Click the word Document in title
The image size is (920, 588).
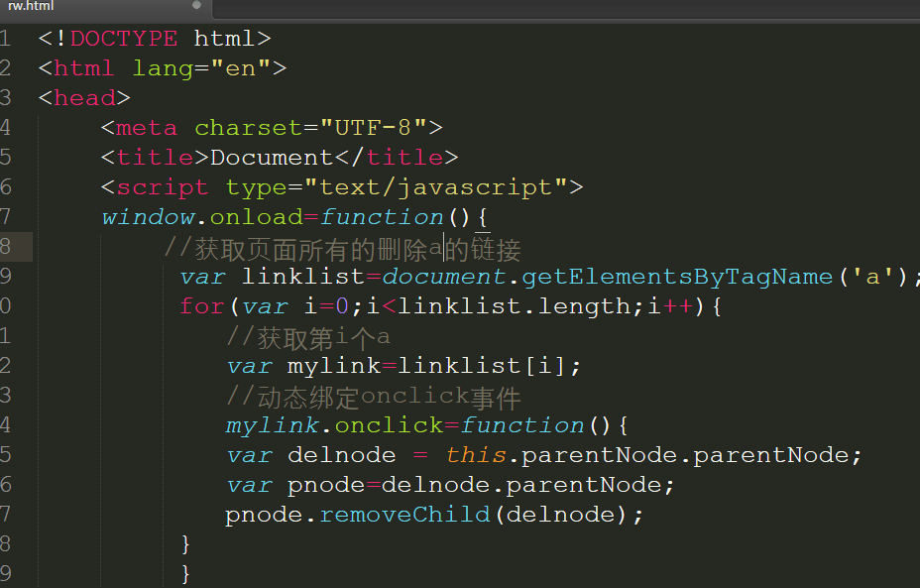tap(272, 158)
